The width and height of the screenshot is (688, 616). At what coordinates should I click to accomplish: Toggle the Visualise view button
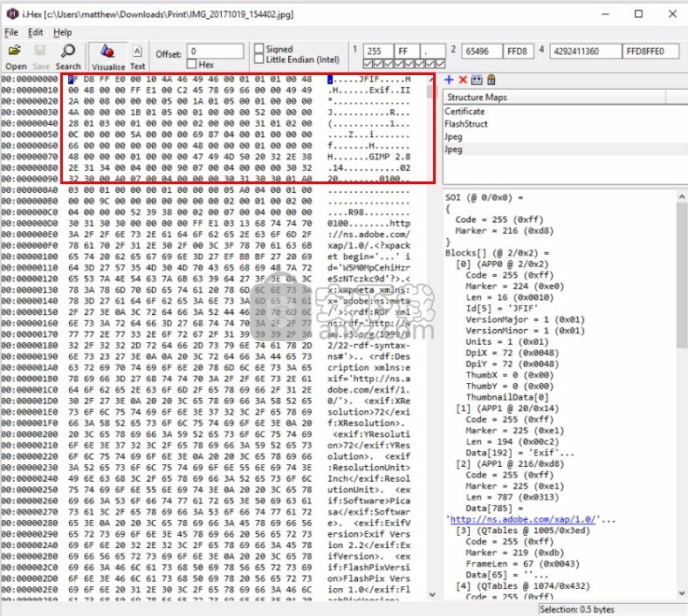point(108,57)
